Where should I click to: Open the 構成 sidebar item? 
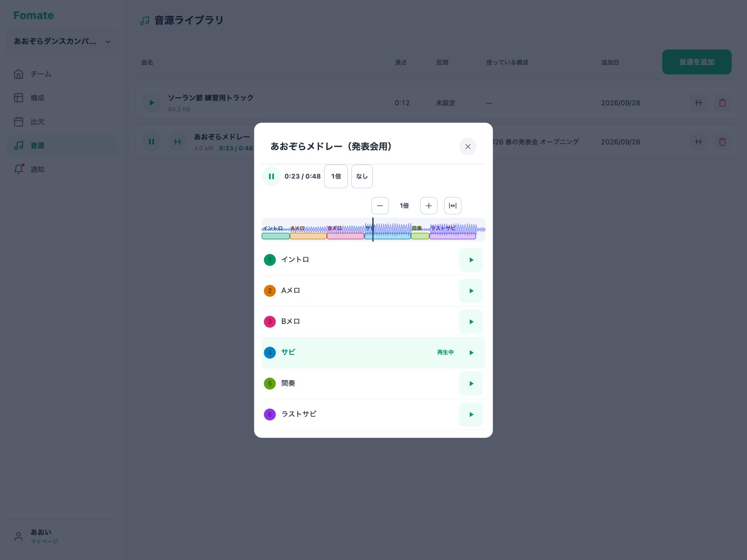point(62,98)
